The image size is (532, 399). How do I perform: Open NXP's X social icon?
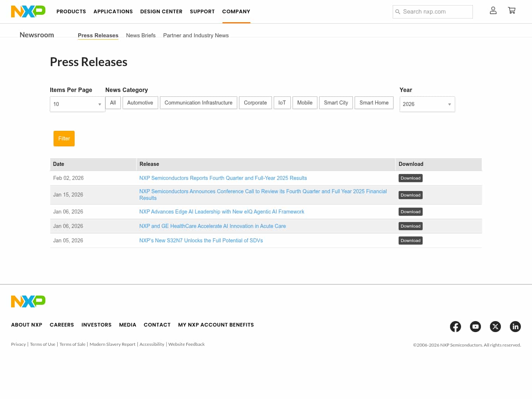(495, 327)
